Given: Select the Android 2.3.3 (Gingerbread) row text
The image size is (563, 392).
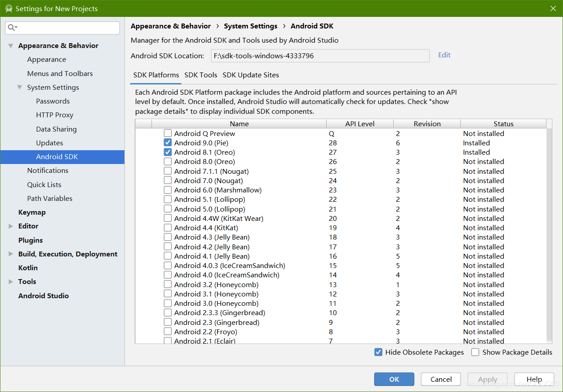Looking at the screenshot, I should [x=220, y=313].
